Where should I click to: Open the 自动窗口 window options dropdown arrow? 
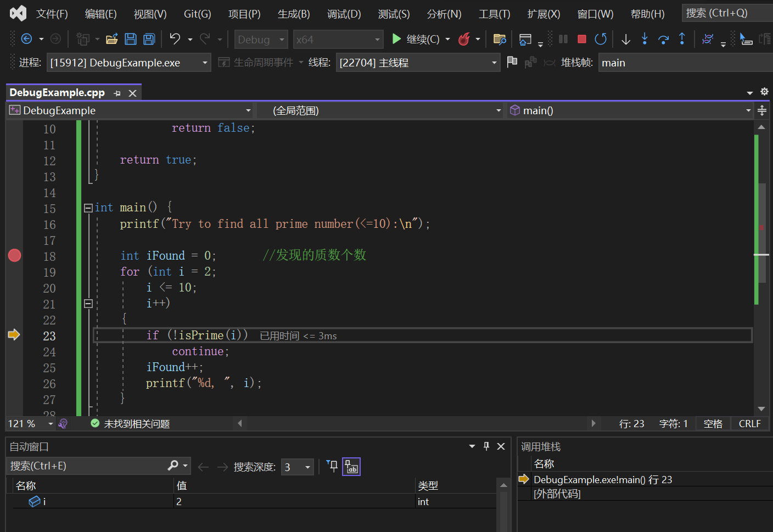(x=472, y=446)
